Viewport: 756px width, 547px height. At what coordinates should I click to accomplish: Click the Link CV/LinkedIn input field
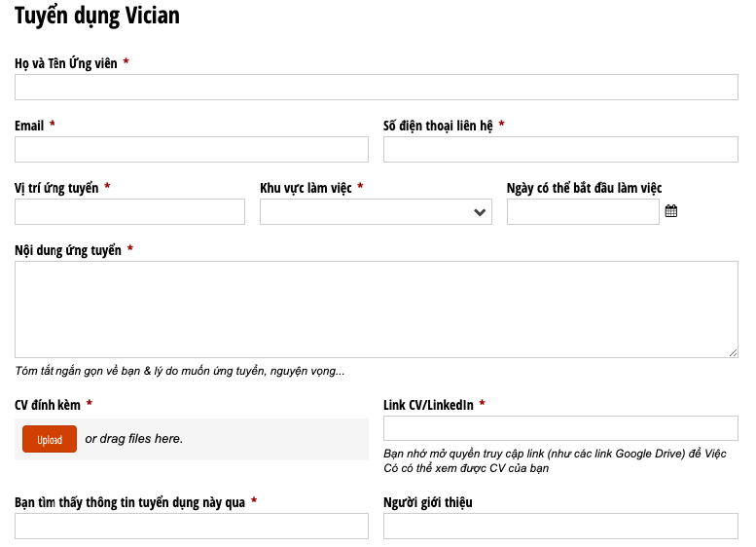point(560,428)
